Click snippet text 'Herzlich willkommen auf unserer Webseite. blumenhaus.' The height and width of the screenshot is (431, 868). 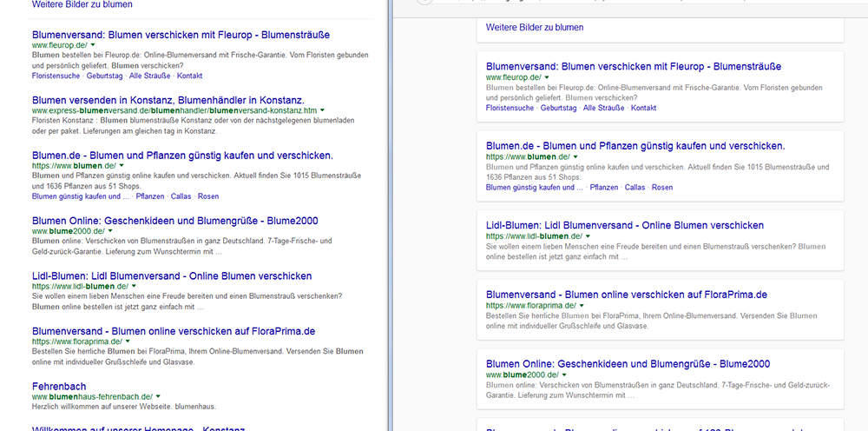click(x=124, y=407)
